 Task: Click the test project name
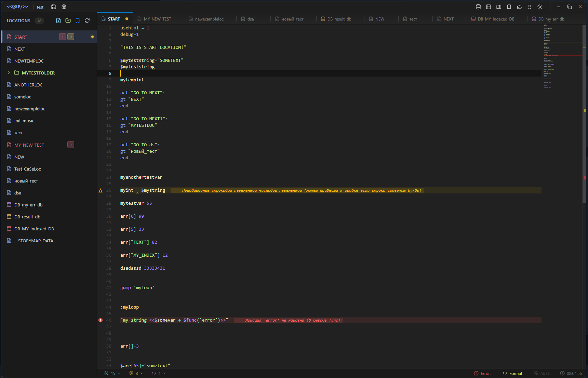click(40, 7)
